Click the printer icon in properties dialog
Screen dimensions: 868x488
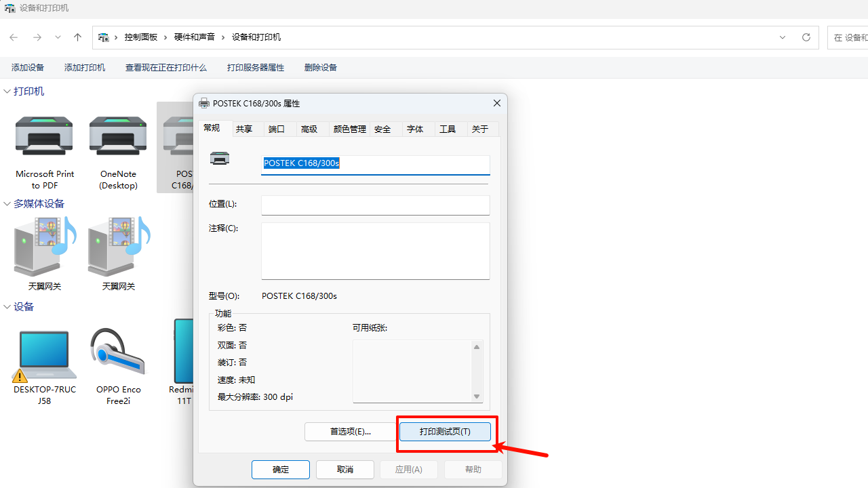pos(220,159)
